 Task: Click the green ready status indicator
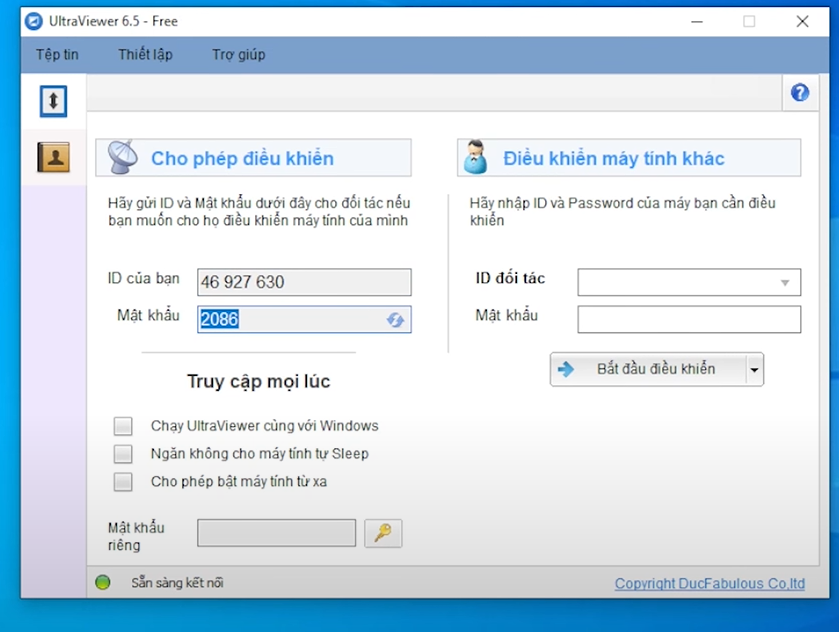(x=103, y=582)
